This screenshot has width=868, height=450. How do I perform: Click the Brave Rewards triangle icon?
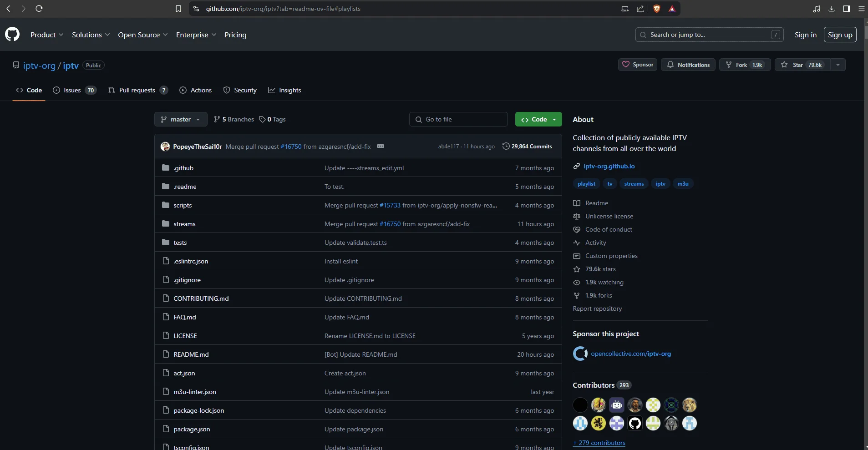coord(672,9)
